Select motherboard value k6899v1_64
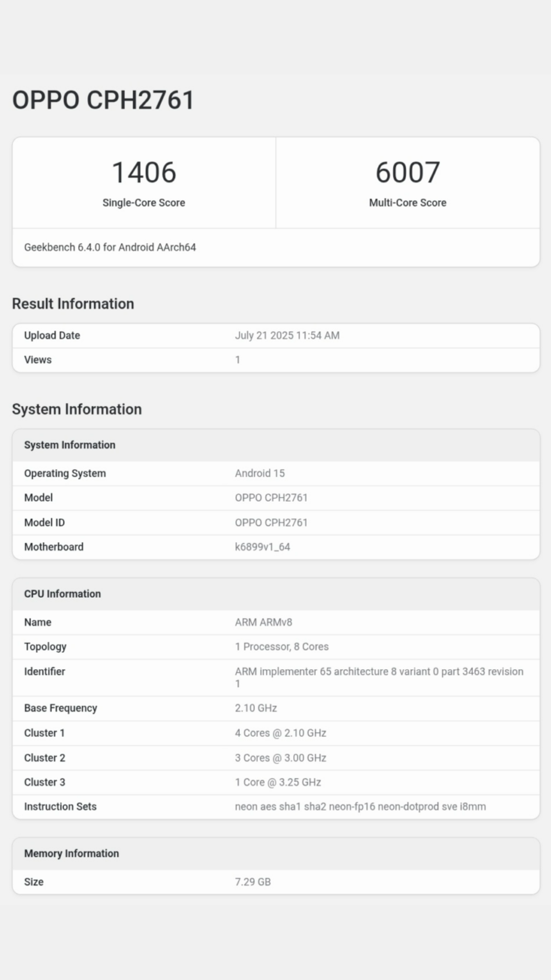The height and width of the screenshot is (980, 551). tap(262, 547)
